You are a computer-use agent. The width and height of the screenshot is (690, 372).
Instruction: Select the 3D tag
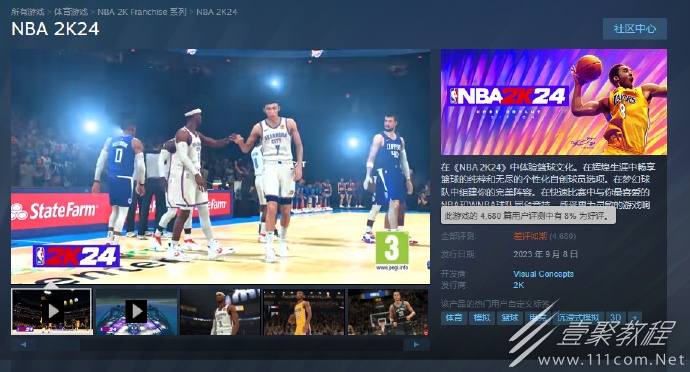point(616,318)
